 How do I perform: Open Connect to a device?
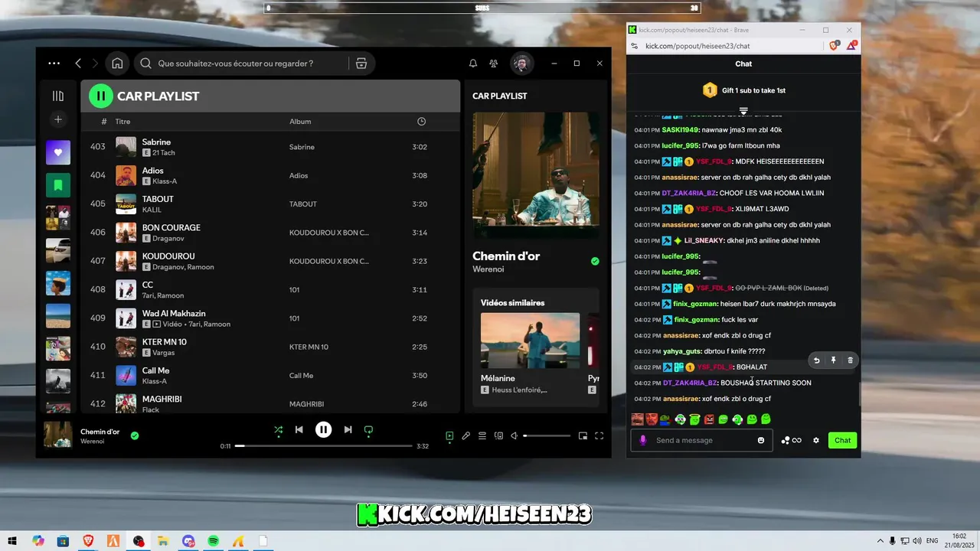pos(498,436)
